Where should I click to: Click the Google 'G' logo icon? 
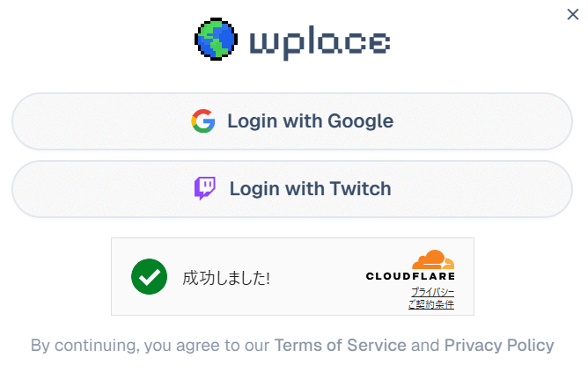pos(203,121)
